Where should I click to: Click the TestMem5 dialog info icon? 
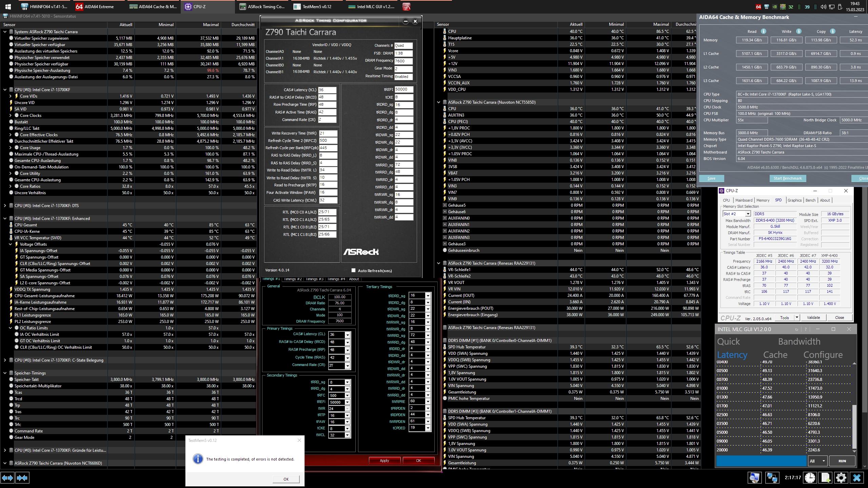click(198, 459)
